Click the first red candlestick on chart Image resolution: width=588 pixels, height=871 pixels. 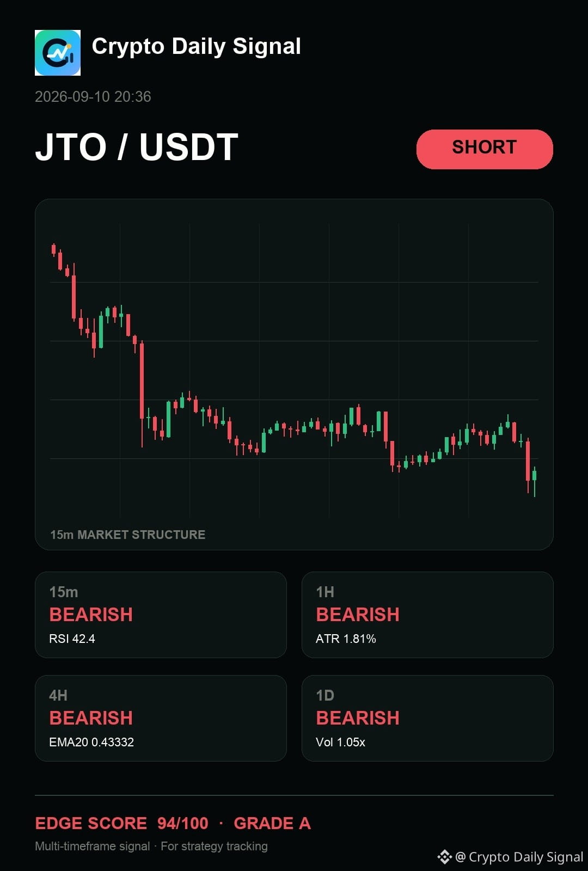click(53, 249)
